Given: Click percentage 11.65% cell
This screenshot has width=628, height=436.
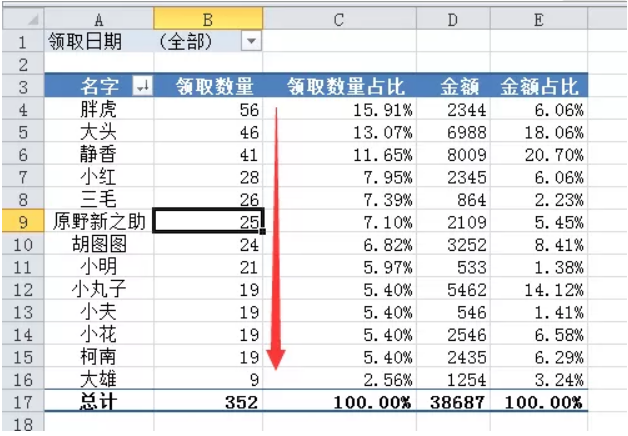Looking at the screenshot, I should click(x=339, y=154).
